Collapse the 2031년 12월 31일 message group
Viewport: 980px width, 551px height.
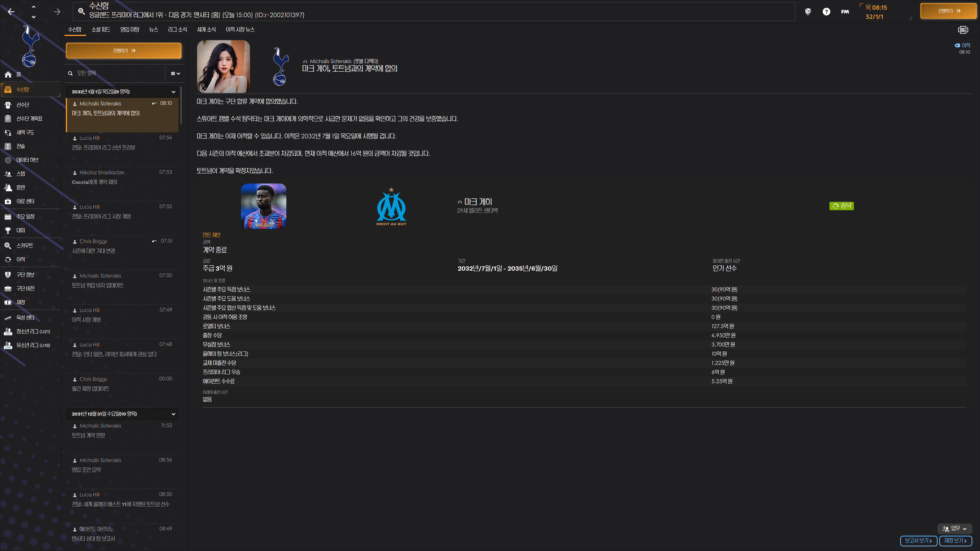click(x=174, y=414)
